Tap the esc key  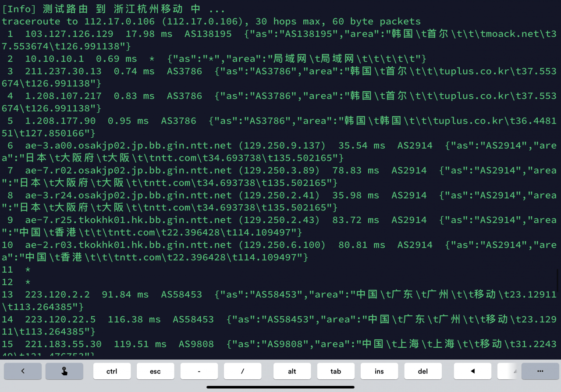tap(155, 371)
